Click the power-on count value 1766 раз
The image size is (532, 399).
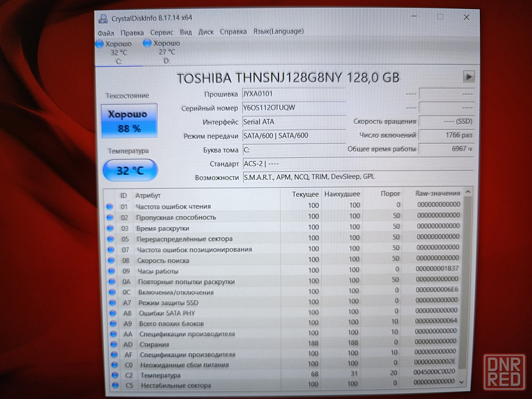(445, 135)
